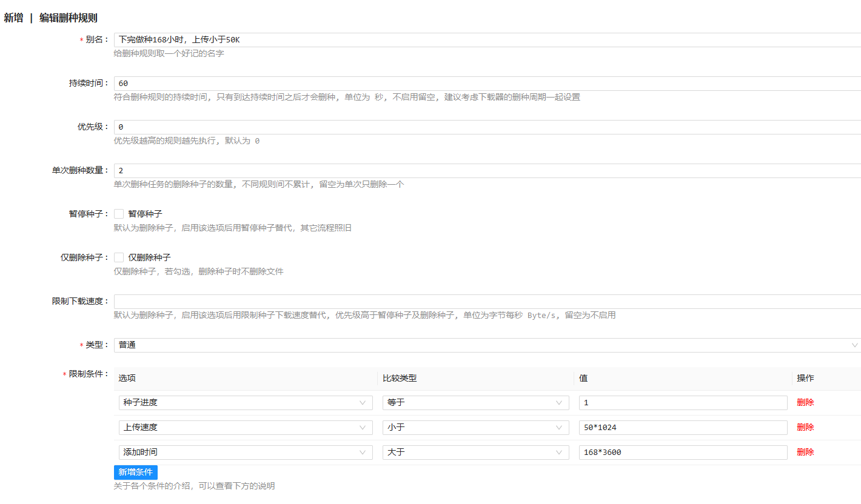Select the 单次删种数量 input field
The width and height of the screenshot is (861, 504).
485,171
